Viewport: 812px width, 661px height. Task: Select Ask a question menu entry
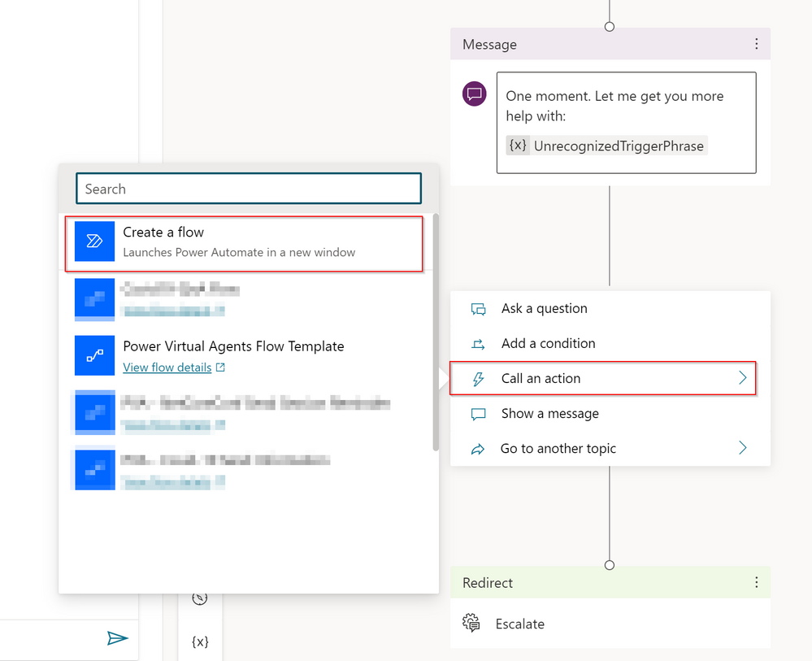(x=544, y=308)
